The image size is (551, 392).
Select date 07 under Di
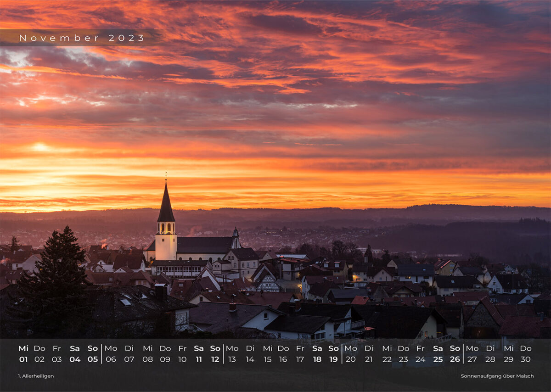(129, 359)
